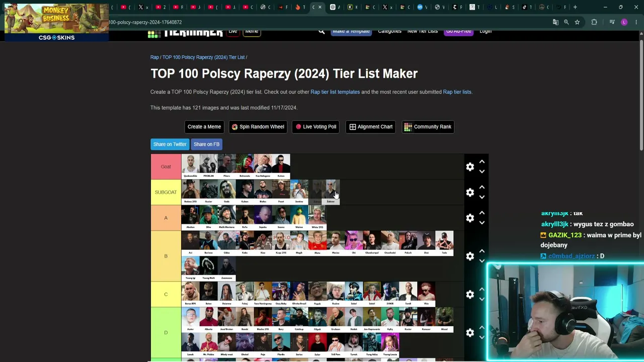
Task: Move the C tier row up
Action: [482, 290]
